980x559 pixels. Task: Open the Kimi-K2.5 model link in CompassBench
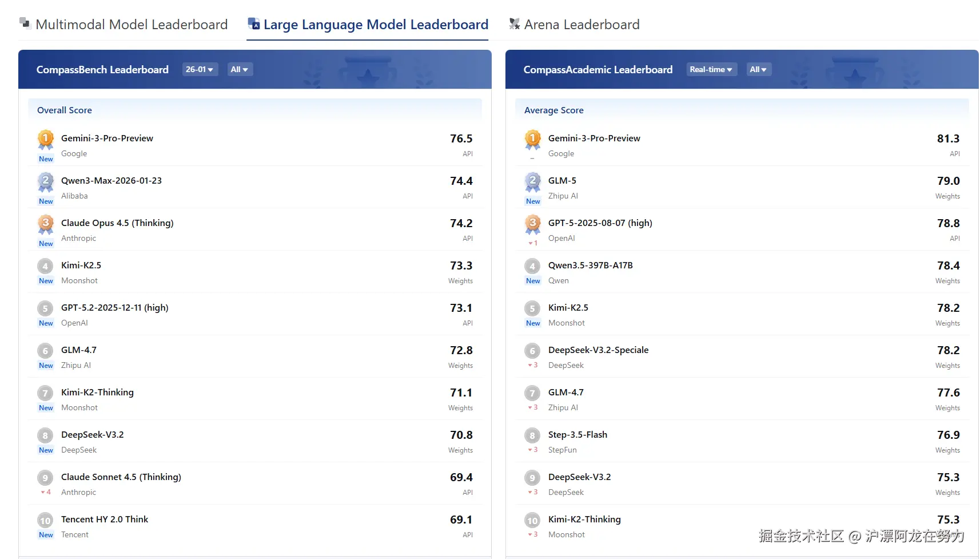pyautogui.click(x=81, y=265)
